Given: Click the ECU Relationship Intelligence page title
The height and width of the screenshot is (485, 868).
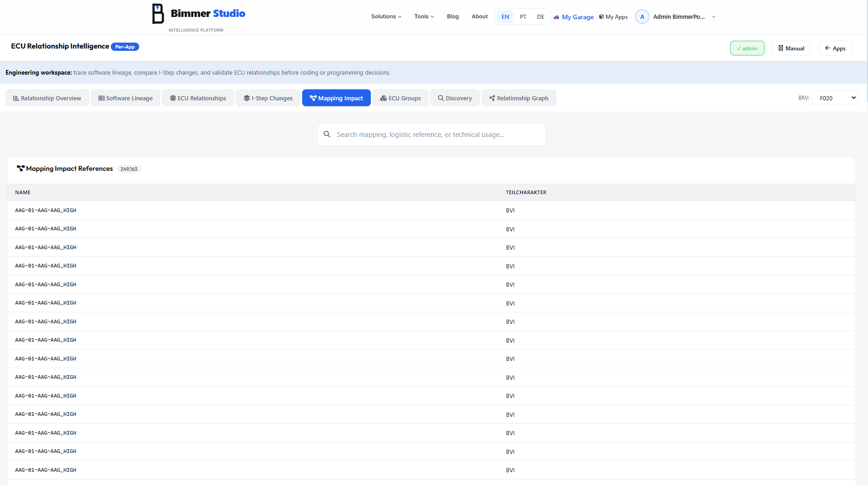Looking at the screenshot, I should coord(60,46).
